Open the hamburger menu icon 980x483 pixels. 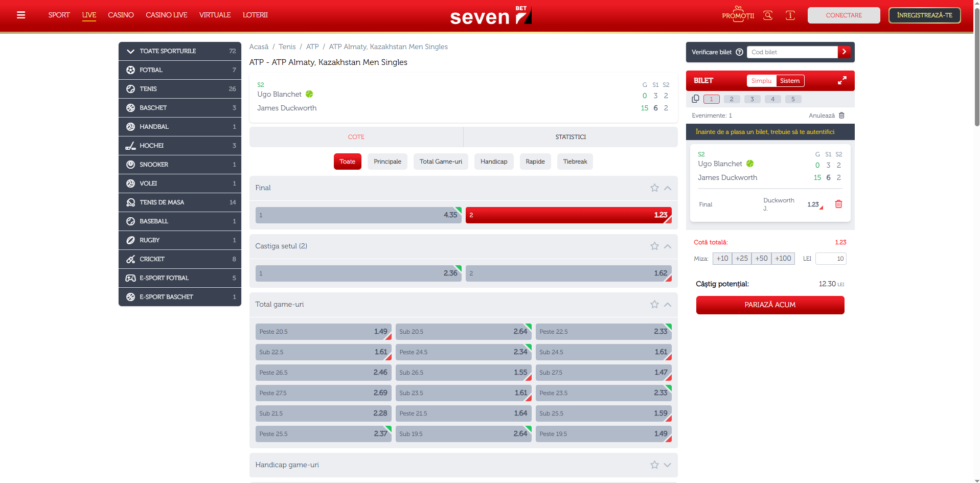(21, 15)
